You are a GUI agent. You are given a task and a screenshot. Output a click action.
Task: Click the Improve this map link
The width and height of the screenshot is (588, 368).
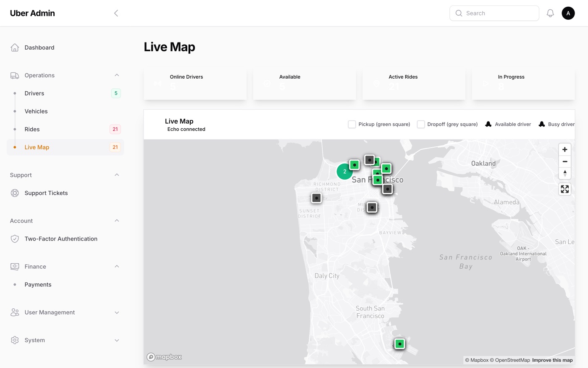click(x=552, y=360)
